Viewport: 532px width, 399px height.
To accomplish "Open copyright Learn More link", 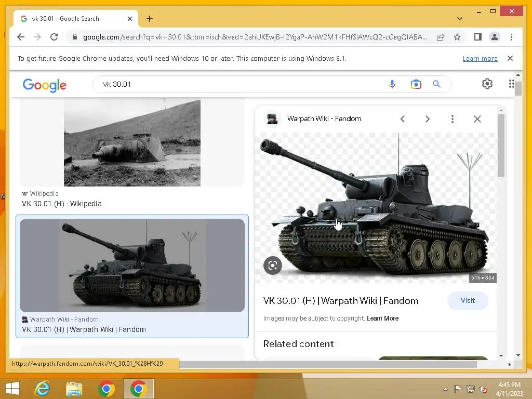I will click(383, 318).
